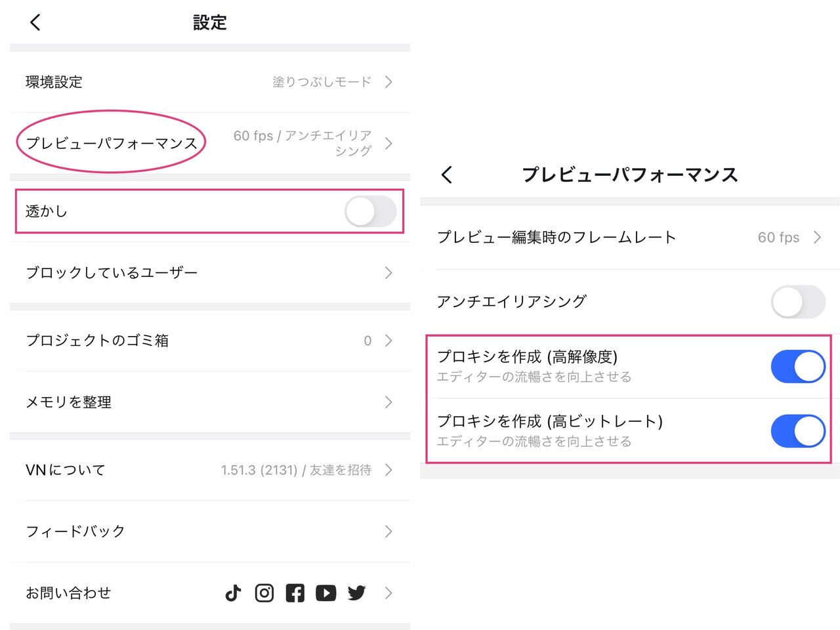Open フィードバック chevron
Image resolution: width=840 pixels, height=630 pixels.
pyautogui.click(x=388, y=532)
